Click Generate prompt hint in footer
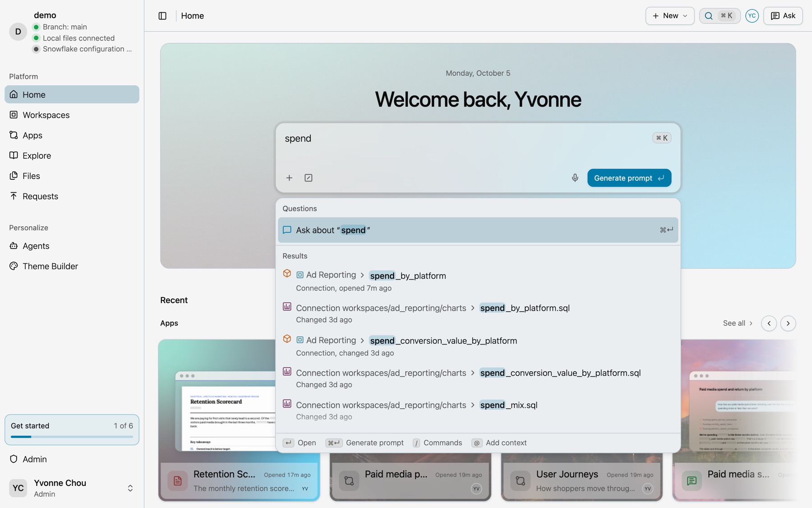Viewport: 812px width, 508px height. 364,443
